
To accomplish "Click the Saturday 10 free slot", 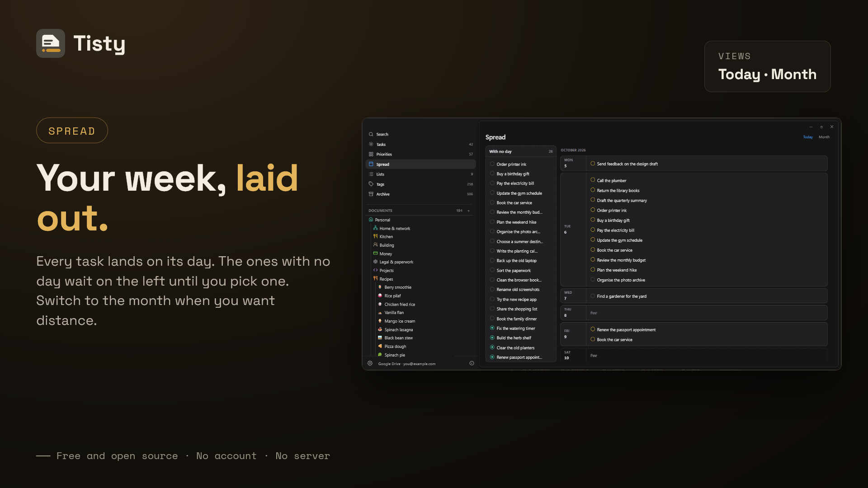I will pos(707,355).
